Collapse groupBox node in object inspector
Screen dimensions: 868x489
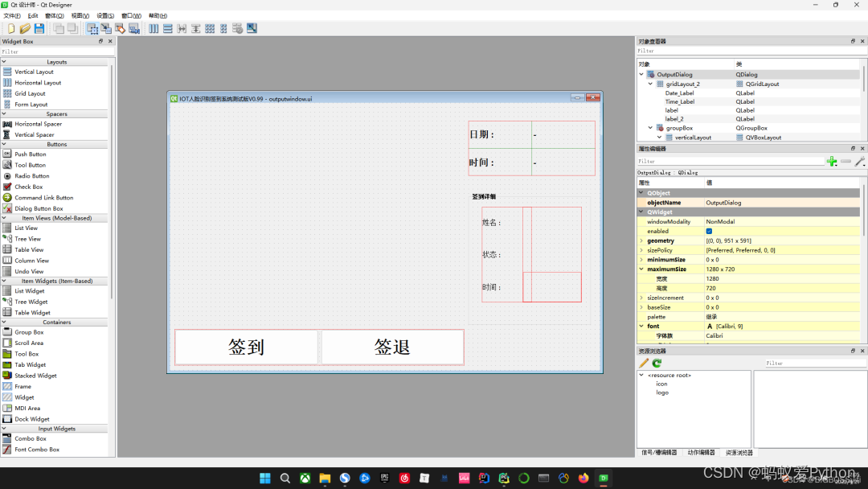650,128
